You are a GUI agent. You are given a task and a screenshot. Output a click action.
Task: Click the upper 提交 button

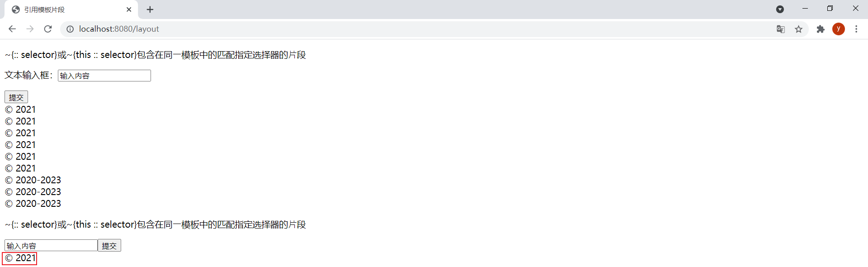click(16, 97)
